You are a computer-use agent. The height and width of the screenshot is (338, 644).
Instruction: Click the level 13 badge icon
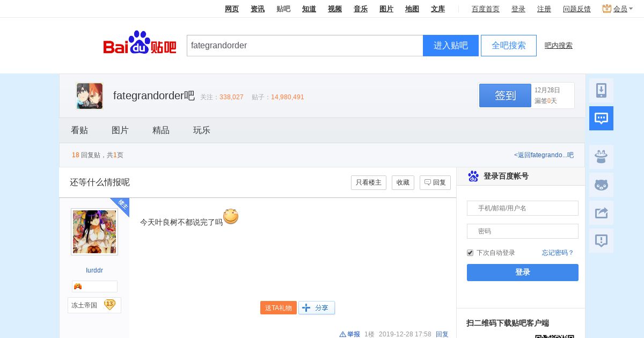pos(109,305)
